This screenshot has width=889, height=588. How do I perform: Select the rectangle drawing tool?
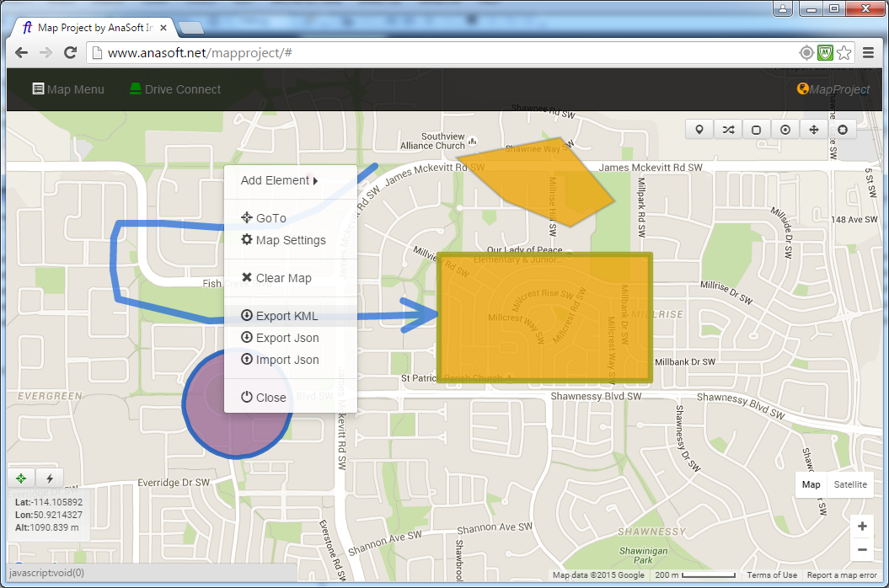[757, 130]
